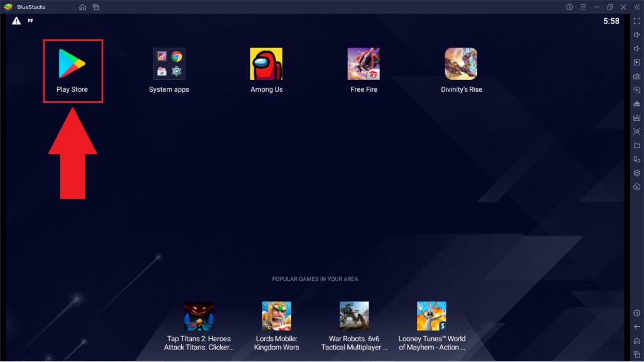The image size is (644, 362).
Task: Open Tap Titans 2 popular game
Action: pyautogui.click(x=199, y=326)
